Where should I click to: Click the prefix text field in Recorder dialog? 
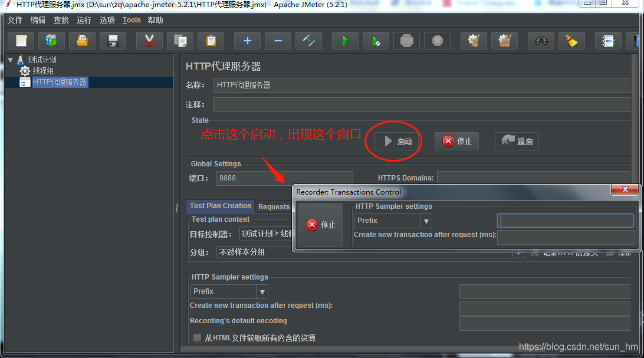(x=565, y=221)
